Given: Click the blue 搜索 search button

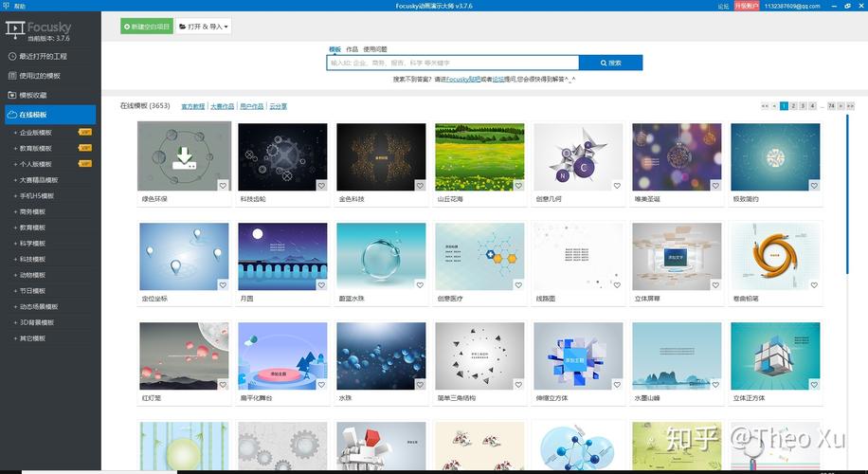Looking at the screenshot, I should (610, 63).
